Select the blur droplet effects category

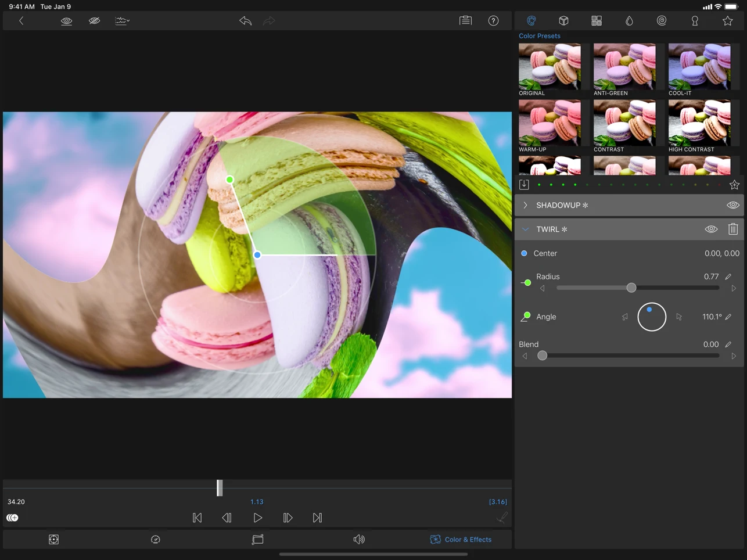coord(629,21)
